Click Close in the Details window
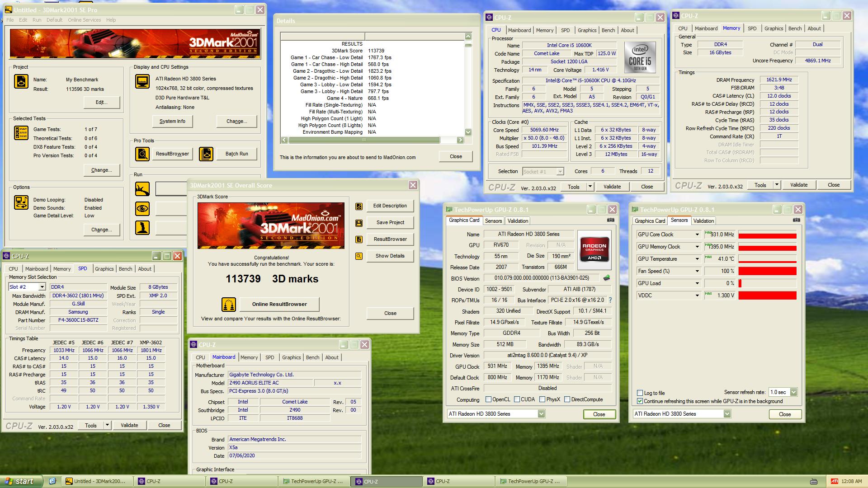 (456, 157)
